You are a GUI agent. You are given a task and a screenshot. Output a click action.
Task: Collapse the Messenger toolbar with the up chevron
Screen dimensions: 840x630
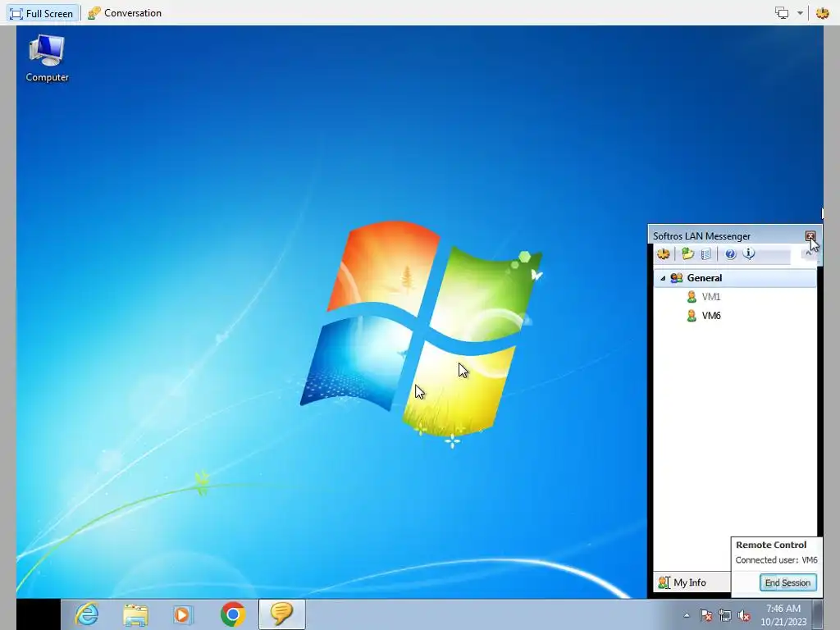(808, 253)
